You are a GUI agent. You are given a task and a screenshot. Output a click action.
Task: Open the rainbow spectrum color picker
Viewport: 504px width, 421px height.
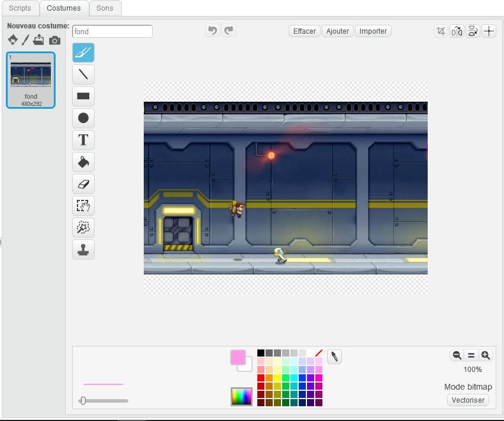coord(241,397)
